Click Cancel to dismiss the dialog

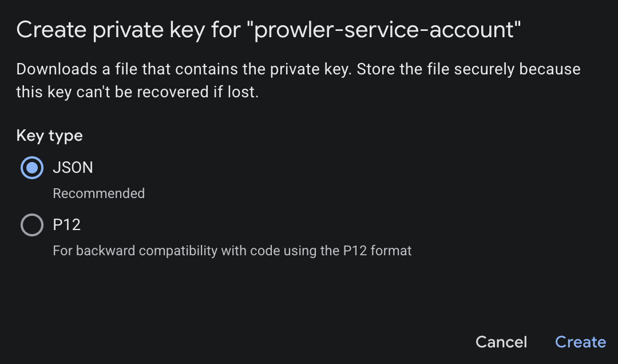(x=501, y=342)
